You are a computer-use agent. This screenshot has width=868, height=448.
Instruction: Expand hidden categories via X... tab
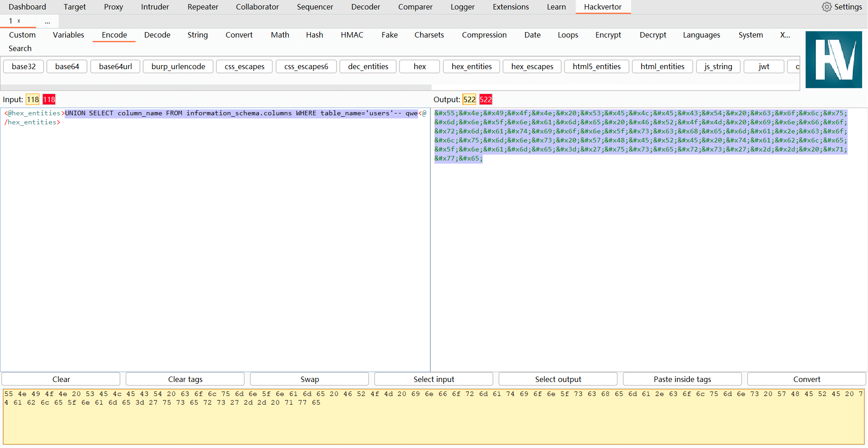(x=785, y=35)
